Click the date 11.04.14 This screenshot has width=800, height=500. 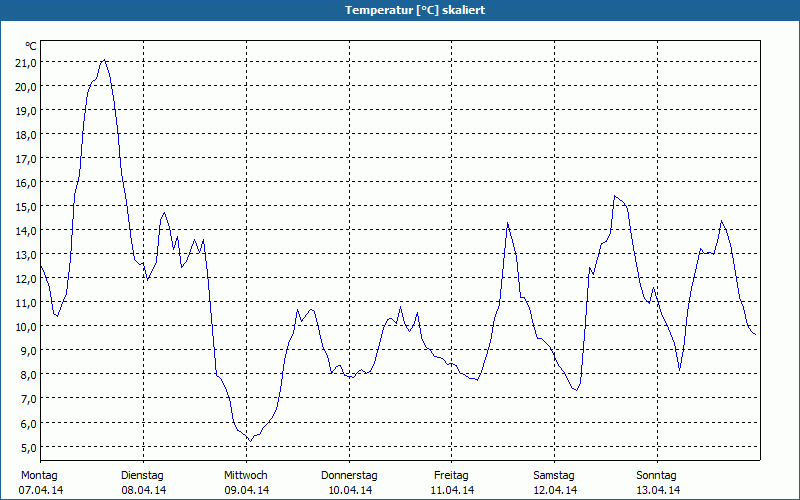[x=452, y=490]
